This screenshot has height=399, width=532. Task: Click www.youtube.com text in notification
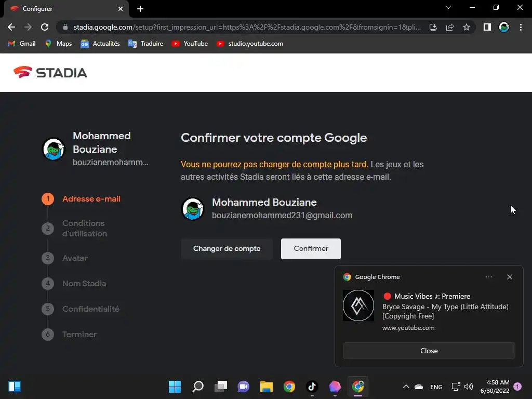click(408, 328)
